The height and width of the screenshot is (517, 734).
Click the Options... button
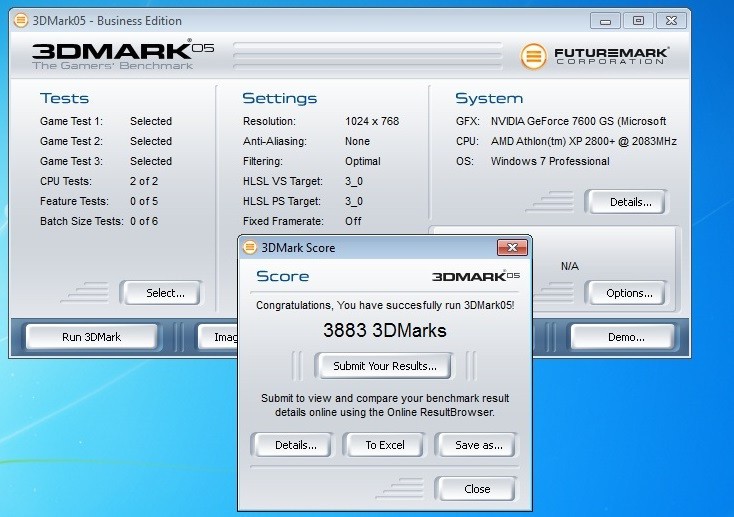click(x=627, y=293)
